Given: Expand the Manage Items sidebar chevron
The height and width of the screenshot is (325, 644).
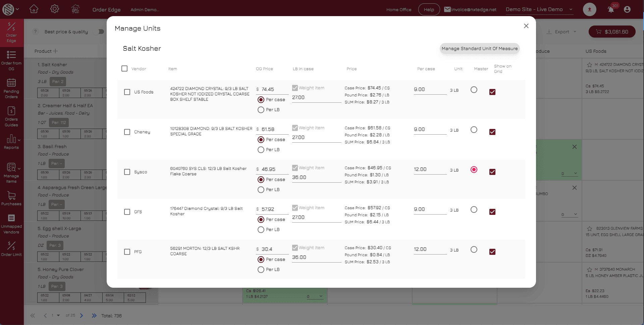Looking at the screenshot, I should (19, 169).
